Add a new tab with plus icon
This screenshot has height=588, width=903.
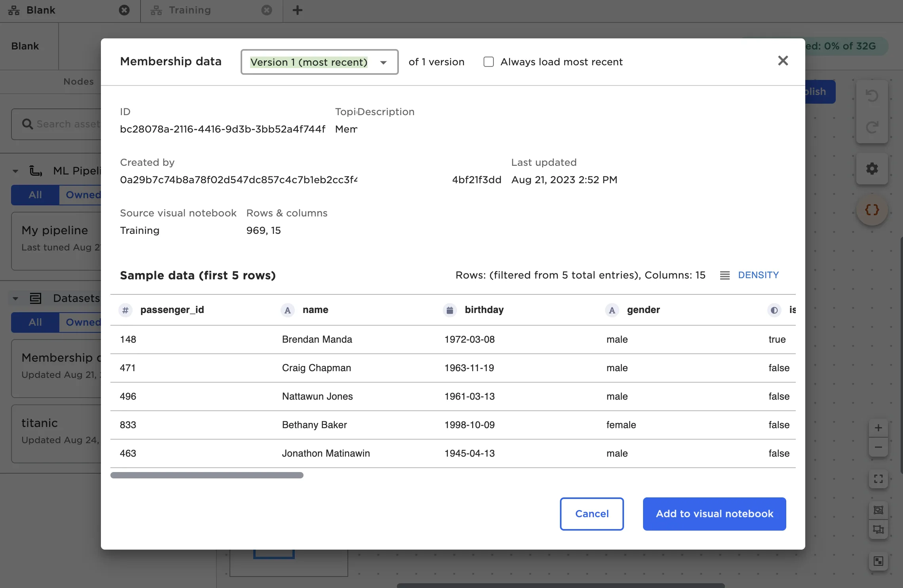pyautogui.click(x=298, y=10)
